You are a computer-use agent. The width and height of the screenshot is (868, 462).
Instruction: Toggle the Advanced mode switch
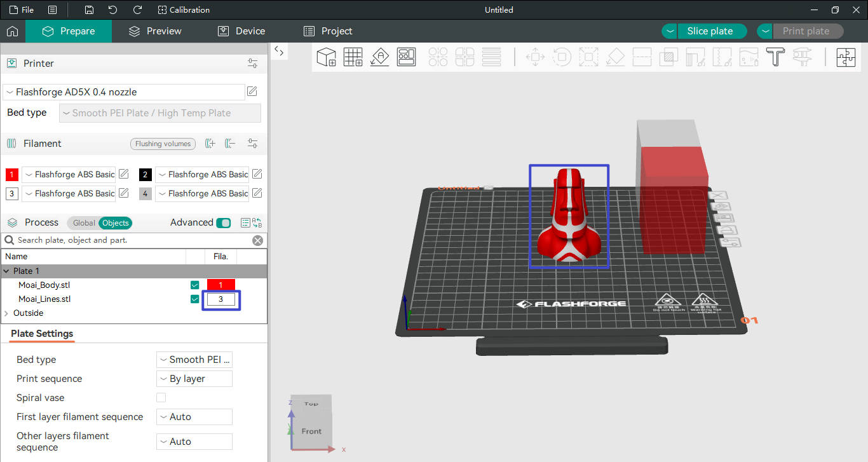[x=223, y=222]
